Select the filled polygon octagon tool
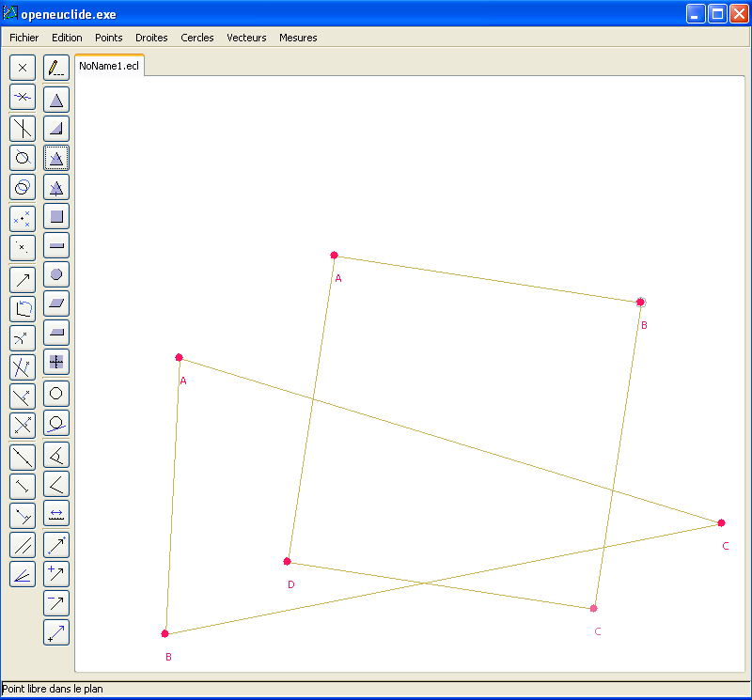The height and width of the screenshot is (700, 752). point(56,274)
